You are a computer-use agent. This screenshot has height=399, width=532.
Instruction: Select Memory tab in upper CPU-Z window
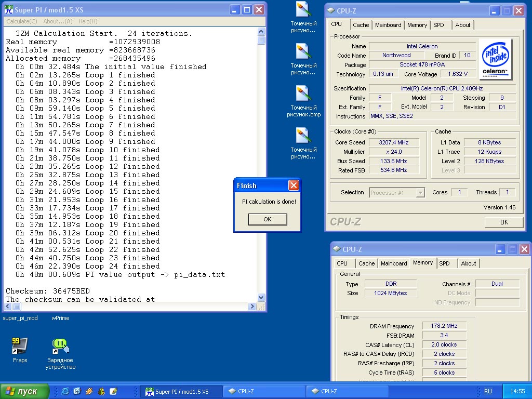pyautogui.click(x=417, y=25)
